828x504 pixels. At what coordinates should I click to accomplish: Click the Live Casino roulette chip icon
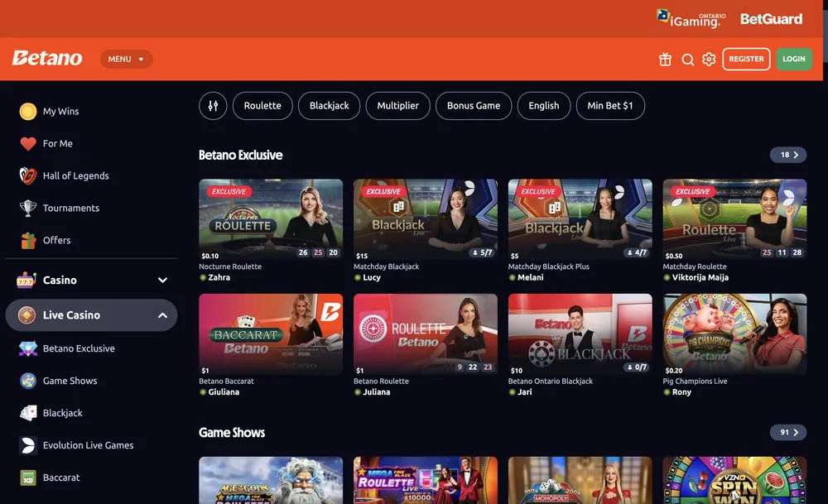[x=26, y=315]
